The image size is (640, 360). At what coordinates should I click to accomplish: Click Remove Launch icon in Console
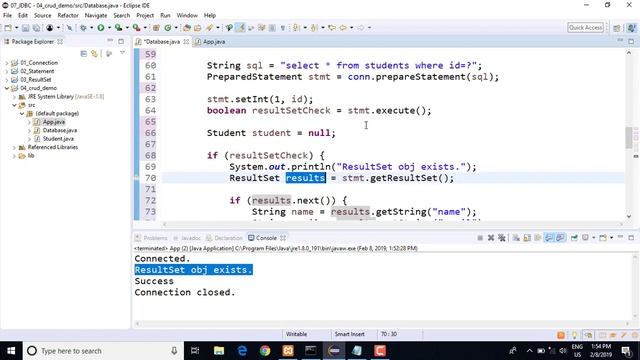tap(491, 238)
